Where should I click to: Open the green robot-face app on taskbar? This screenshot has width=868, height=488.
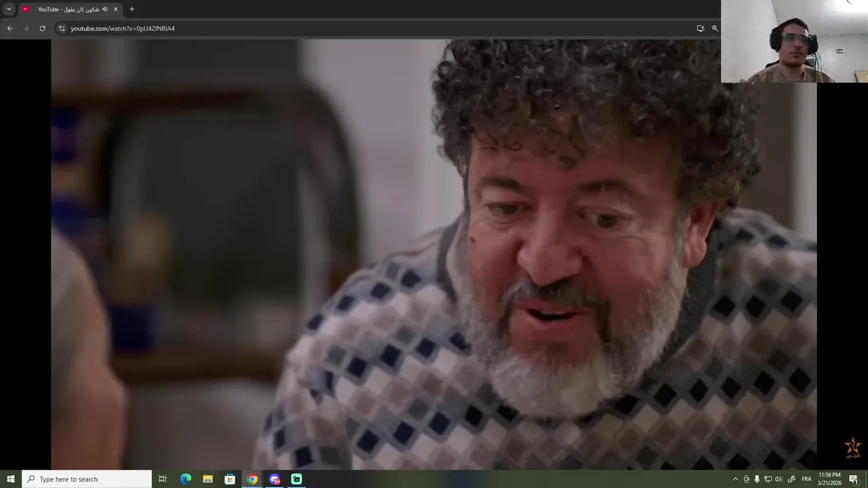pos(296,479)
